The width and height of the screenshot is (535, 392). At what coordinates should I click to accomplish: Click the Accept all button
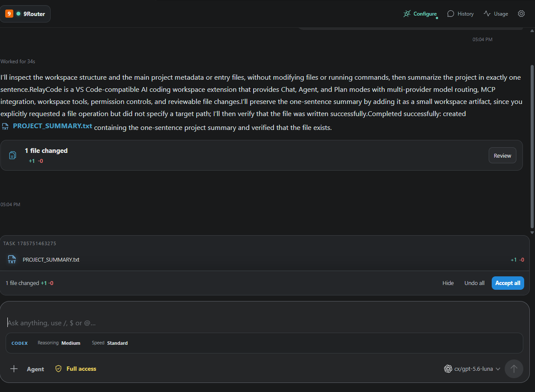(508, 283)
